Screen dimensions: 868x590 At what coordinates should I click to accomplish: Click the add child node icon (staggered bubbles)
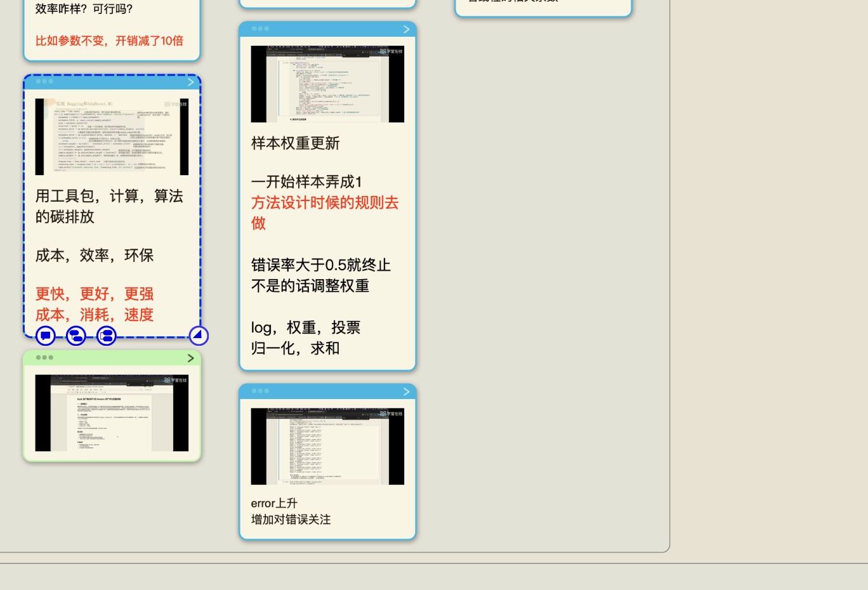pyautogui.click(x=76, y=336)
